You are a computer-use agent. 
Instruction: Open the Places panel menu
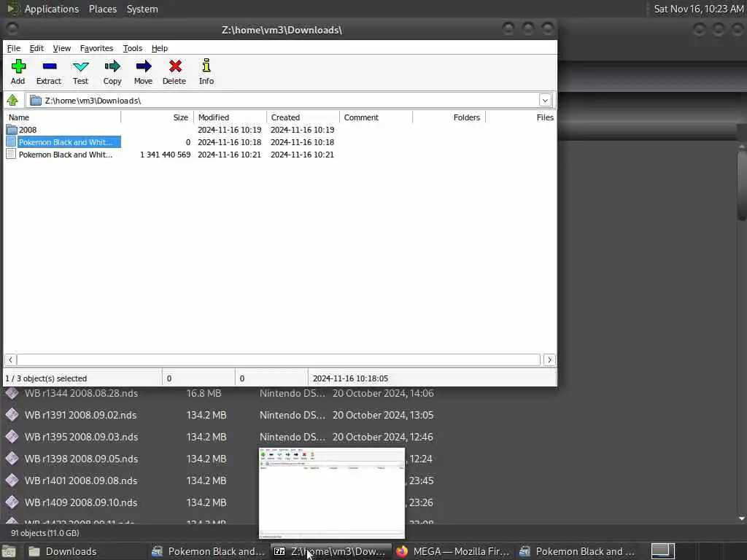pyautogui.click(x=103, y=9)
